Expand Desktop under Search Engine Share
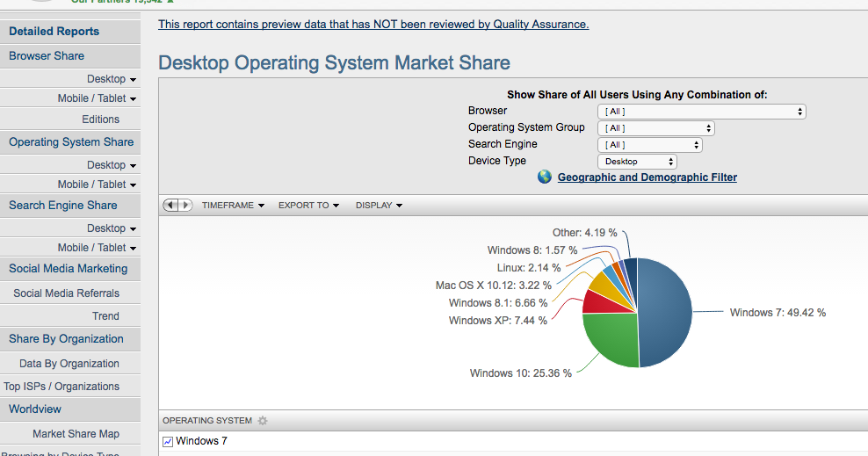Screen dimensions: 868x456 (x=112, y=228)
